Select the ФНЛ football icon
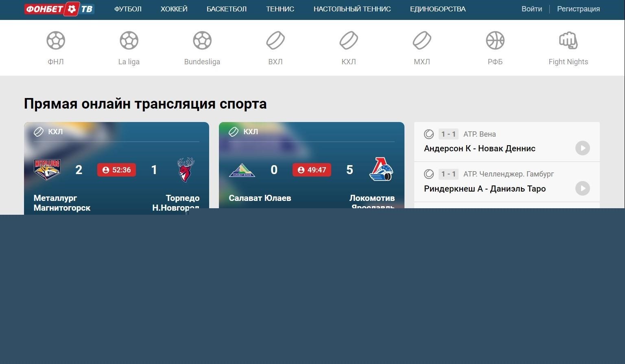 (x=56, y=40)
